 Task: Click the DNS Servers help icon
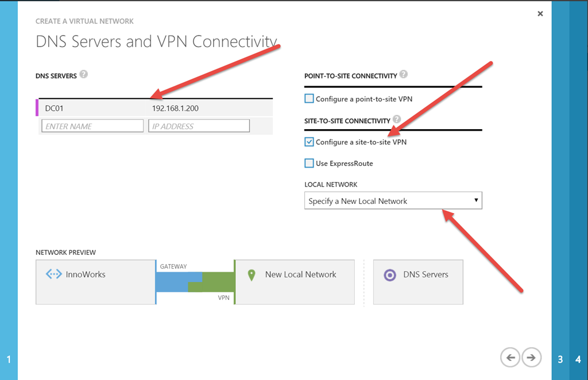tap(84, 74)
